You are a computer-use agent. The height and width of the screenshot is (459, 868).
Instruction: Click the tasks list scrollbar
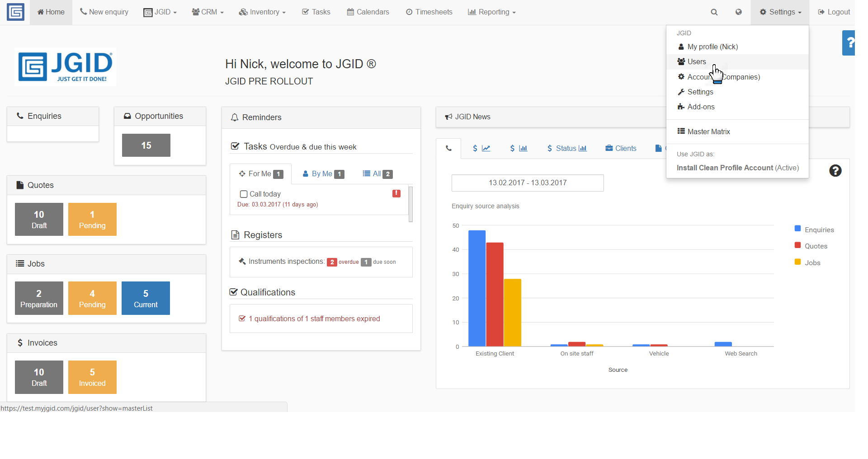pyautogui.click(x=410, y=204)
